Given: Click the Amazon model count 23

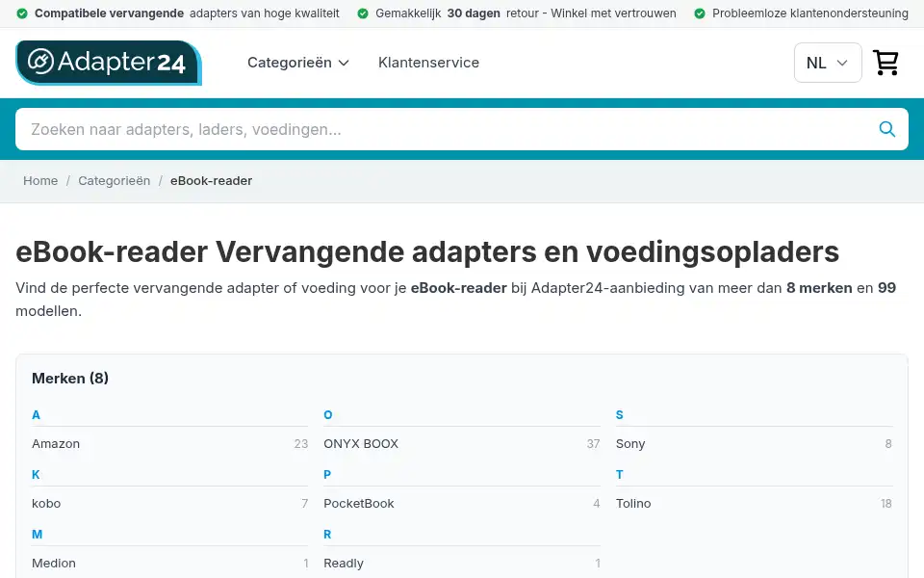Looking at the screenshot, I should tap(301, 443).
